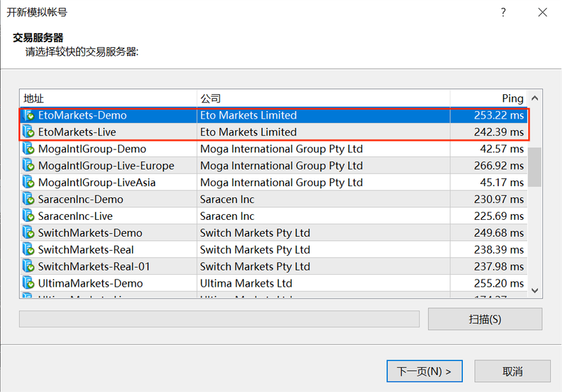
Task: Click the server icon beside SwitchMarkets-Demo
Action: point(28,233)
